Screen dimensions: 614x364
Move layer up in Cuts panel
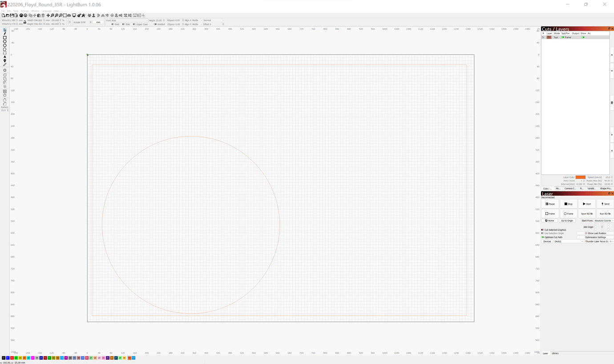pyautogui.click(x=612, y=55)
